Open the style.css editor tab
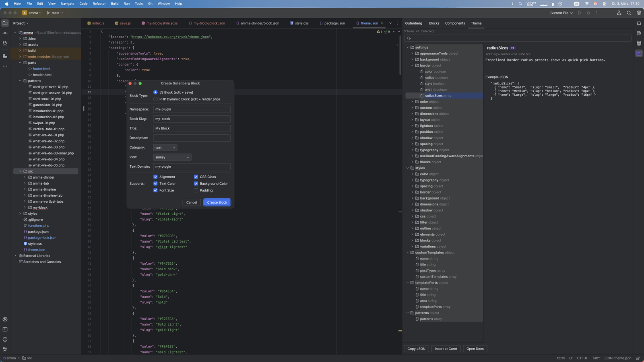Image resolution: width=644 pixels, height=362 pixels. (299, 23)
